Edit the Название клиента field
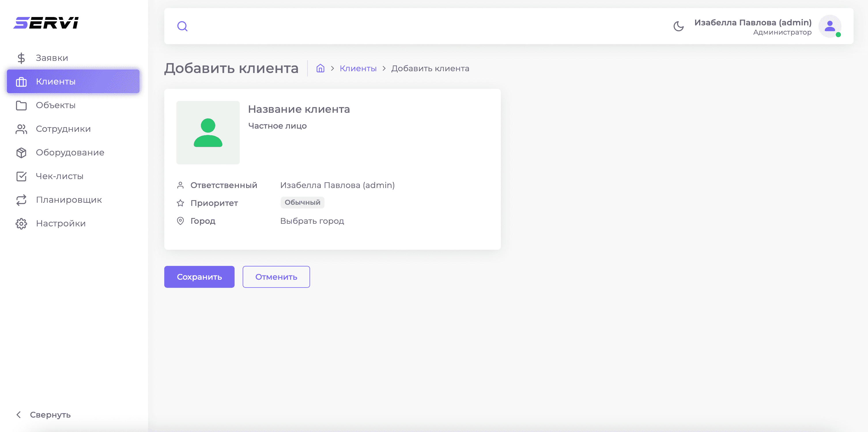The image size is (868, 432). [299, 109]
